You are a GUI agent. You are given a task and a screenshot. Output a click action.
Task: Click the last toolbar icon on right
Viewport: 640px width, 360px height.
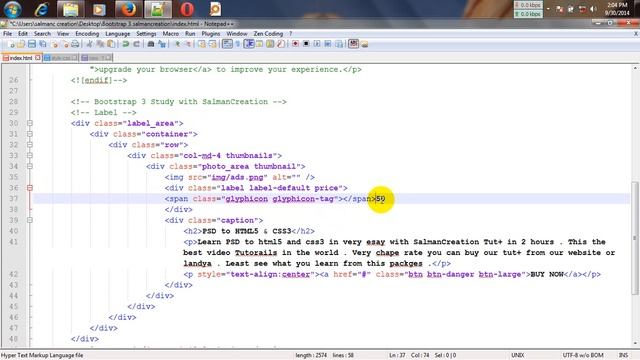pyautogui.click(x=364, y=44)
